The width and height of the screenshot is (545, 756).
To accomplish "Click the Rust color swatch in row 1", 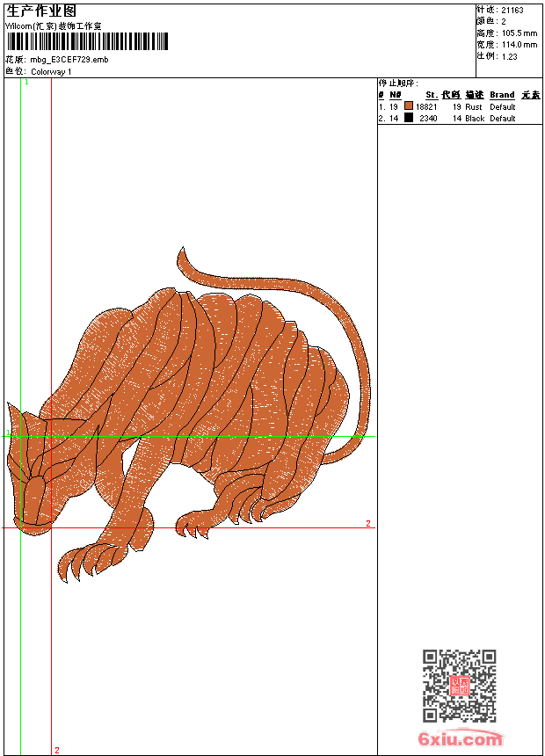I will click(x=409, y=106).
